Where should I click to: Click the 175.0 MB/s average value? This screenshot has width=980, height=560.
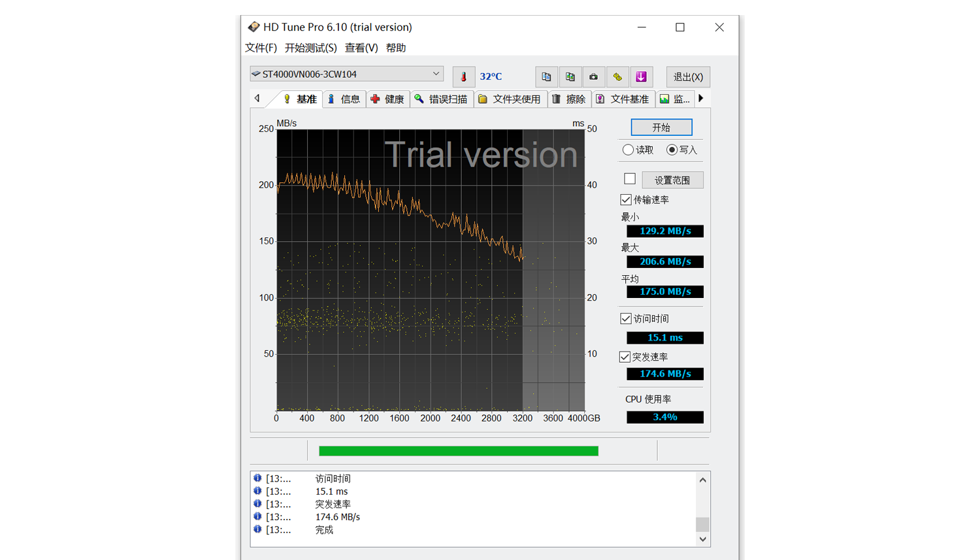[x=665, y=291]
